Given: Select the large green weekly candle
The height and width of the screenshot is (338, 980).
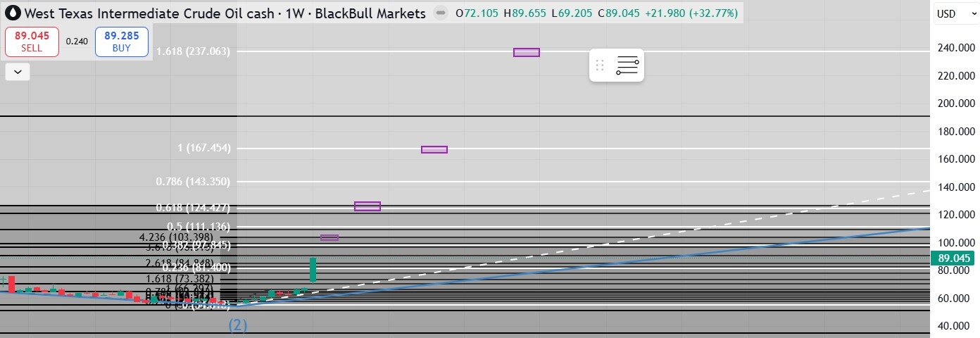Looking at the screenshot, I should click(313, 270).
